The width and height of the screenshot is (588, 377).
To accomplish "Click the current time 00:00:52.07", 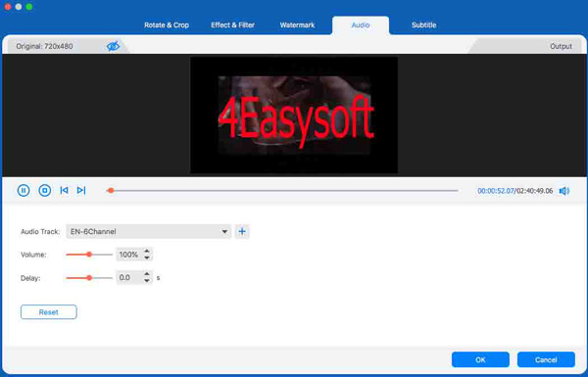I will 495,191.
